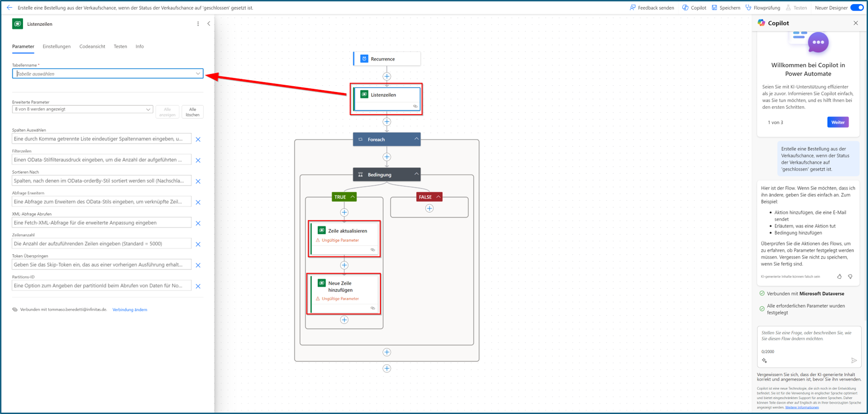This screenshot has width=868, height=414.
Task: Click the Listenzeilen node connection link icon
Action: tap(415, 106)
